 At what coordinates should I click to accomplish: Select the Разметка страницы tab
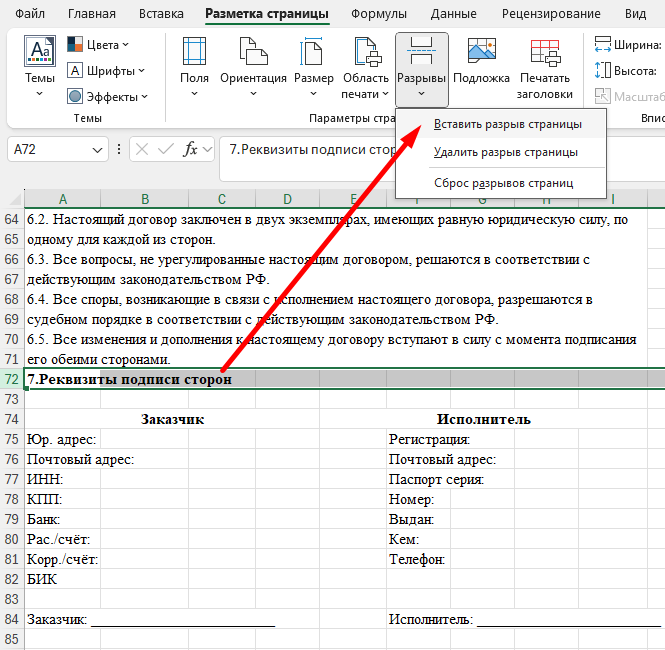[267, 14]
